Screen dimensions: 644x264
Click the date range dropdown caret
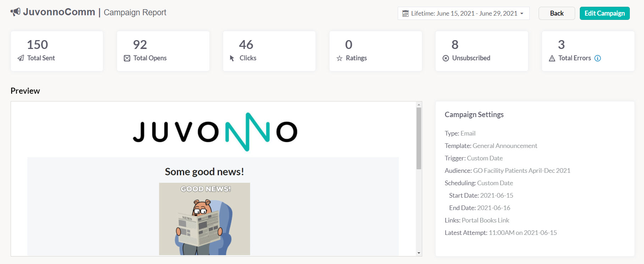click(522, 14)
